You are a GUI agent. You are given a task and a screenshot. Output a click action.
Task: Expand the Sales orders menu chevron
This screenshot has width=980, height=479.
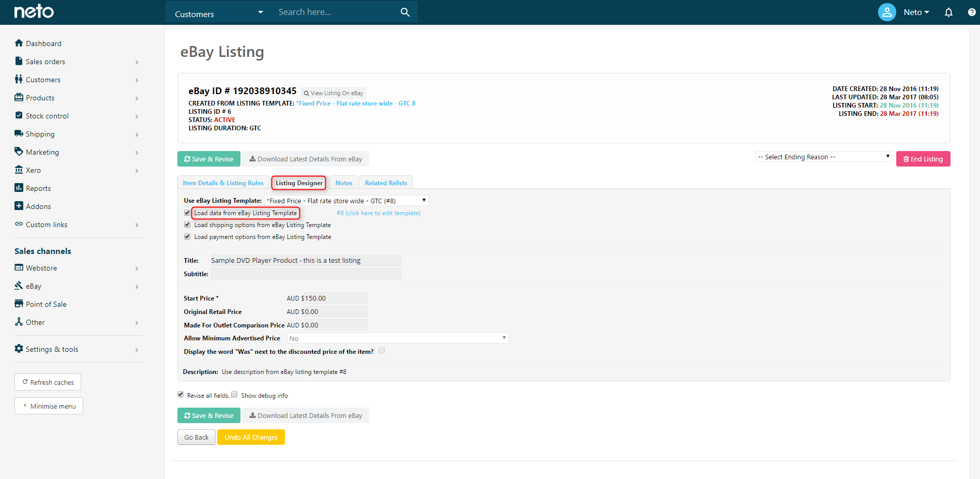137,62
